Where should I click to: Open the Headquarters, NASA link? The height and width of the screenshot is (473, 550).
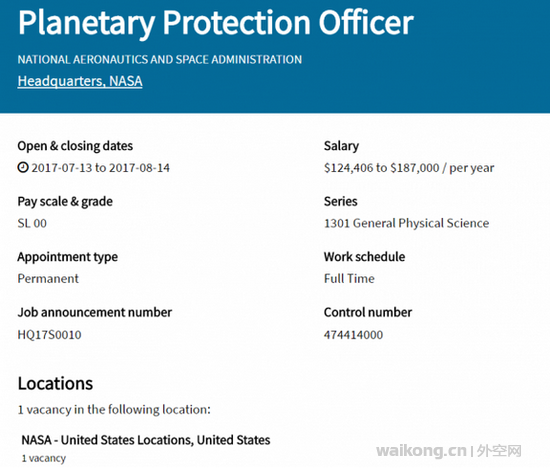pyautogui.click(x=80, y=81)
